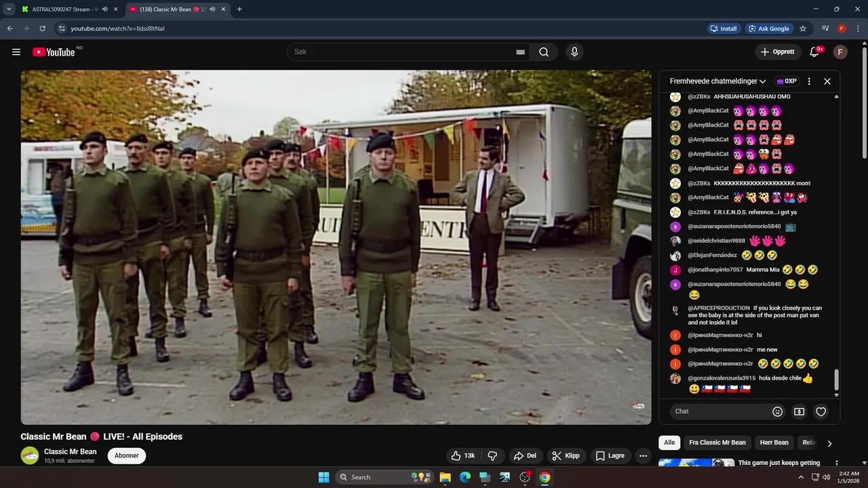The height and width of the screenshot is (488, 868).
Task: Select the Fra Classic Mr Bean chip
Action: (717, 443)
